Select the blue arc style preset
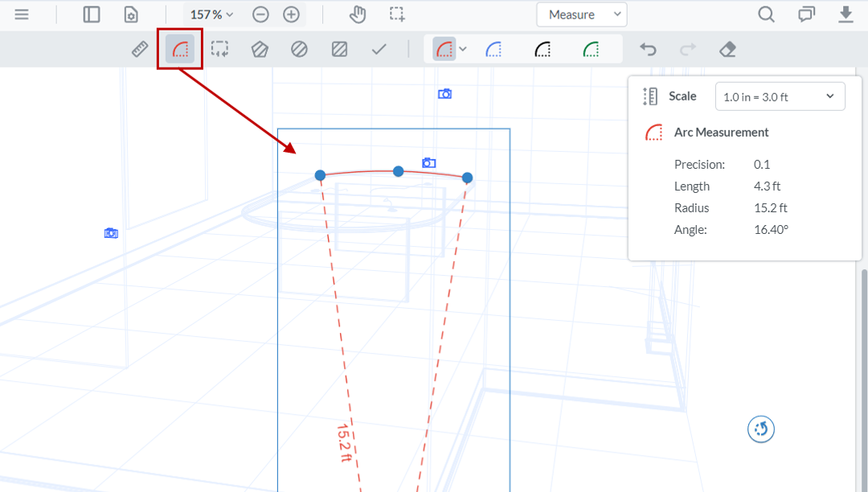Screen dimensions: 868x492 pos(493,48)
